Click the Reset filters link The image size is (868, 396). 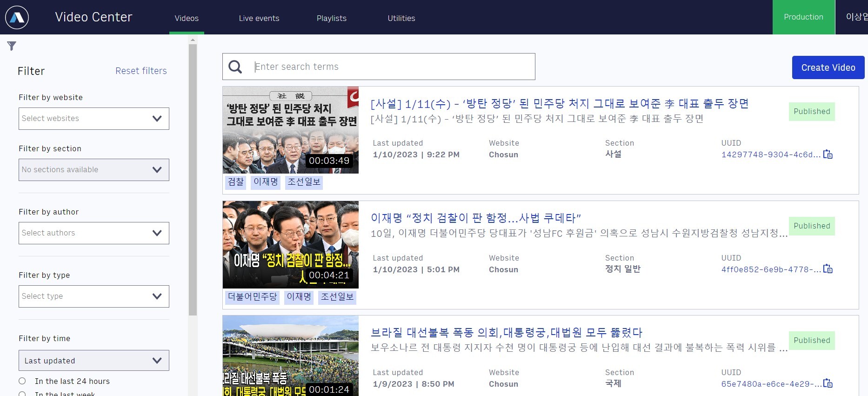141,71
